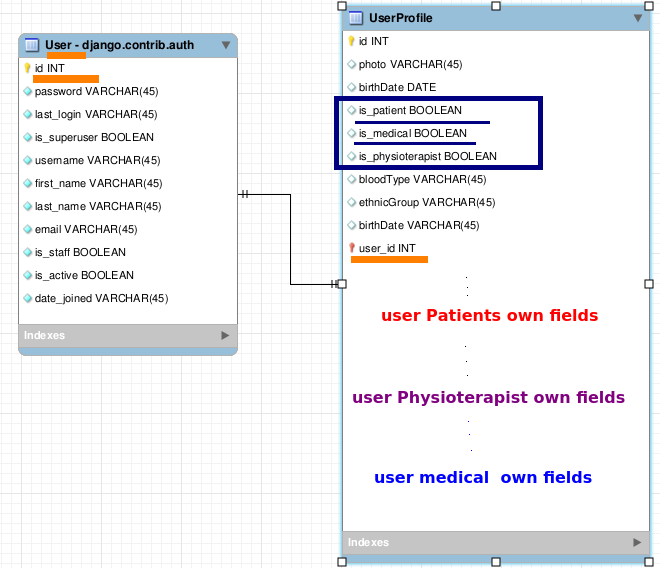Select 'last_login VARCHAR(45)' column
660x568 pixels.
pos(96,115)
